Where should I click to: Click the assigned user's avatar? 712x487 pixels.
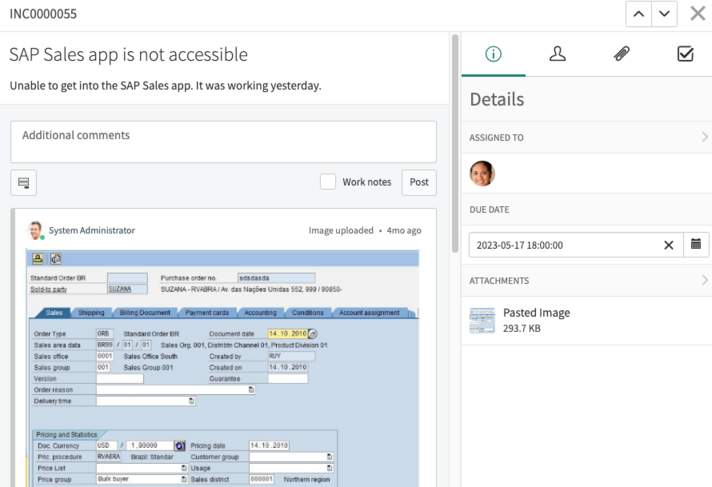[x=482, y=174]
